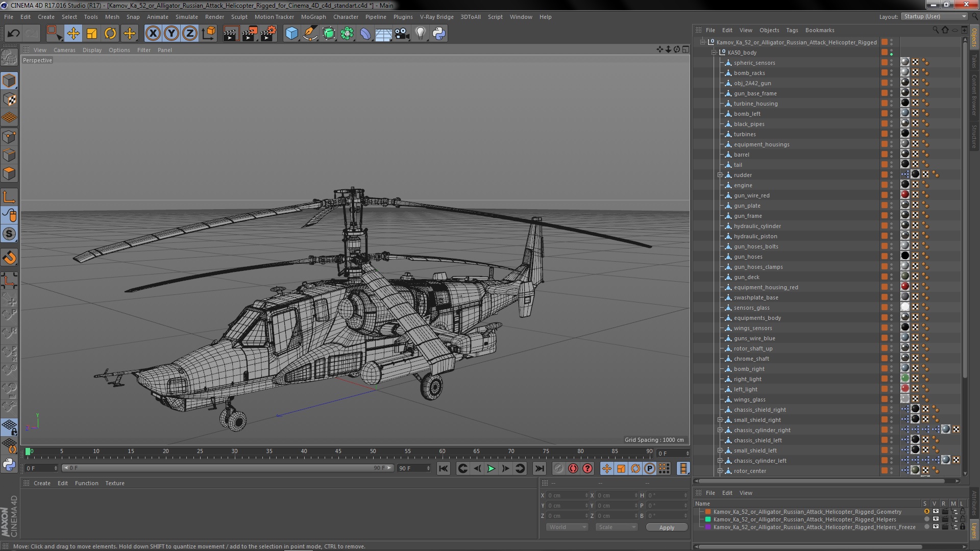Click the Tweak mouse icon in left palette
Screen dimensions: 980x551
[x=9, y=216]
